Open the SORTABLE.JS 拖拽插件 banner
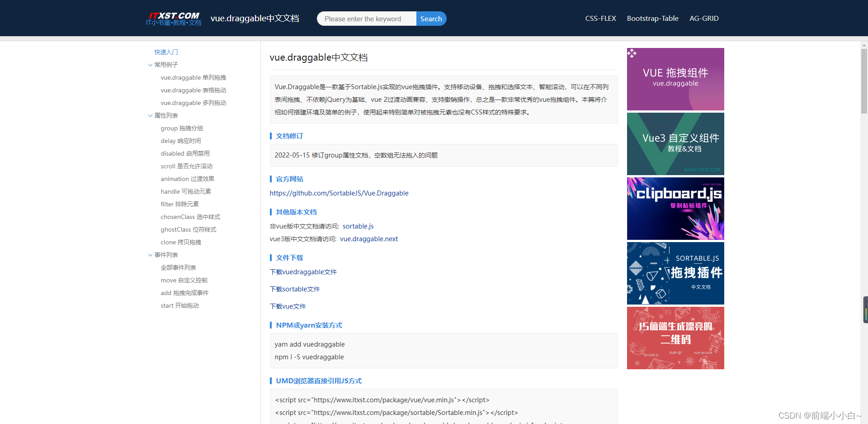Screen dimensions: 868x424 click(675, 273)
